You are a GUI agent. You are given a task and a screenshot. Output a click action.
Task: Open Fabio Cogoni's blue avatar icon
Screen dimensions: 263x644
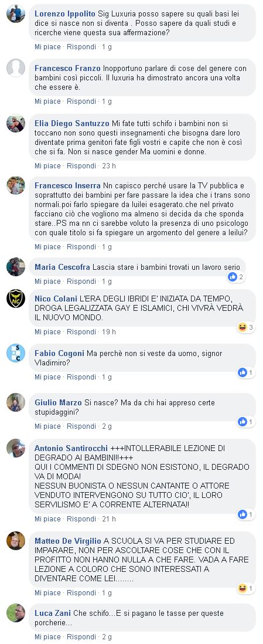(16, 353)
